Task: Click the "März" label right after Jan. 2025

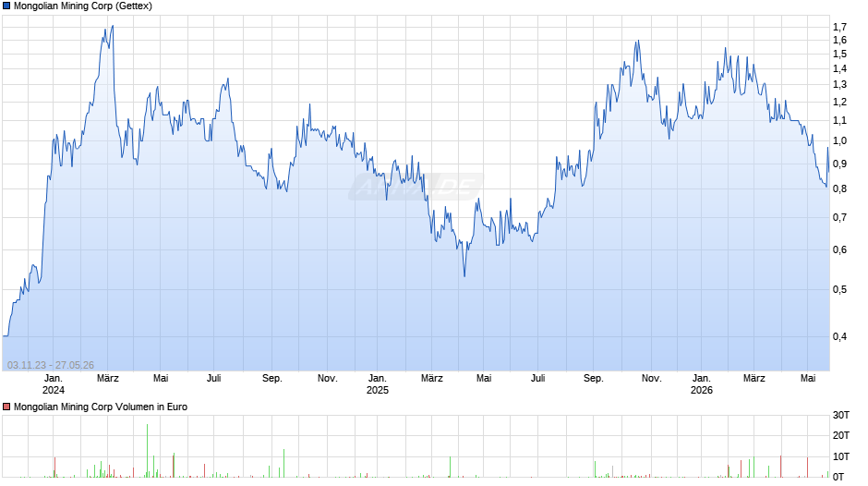Action: (x=432, y=379)
